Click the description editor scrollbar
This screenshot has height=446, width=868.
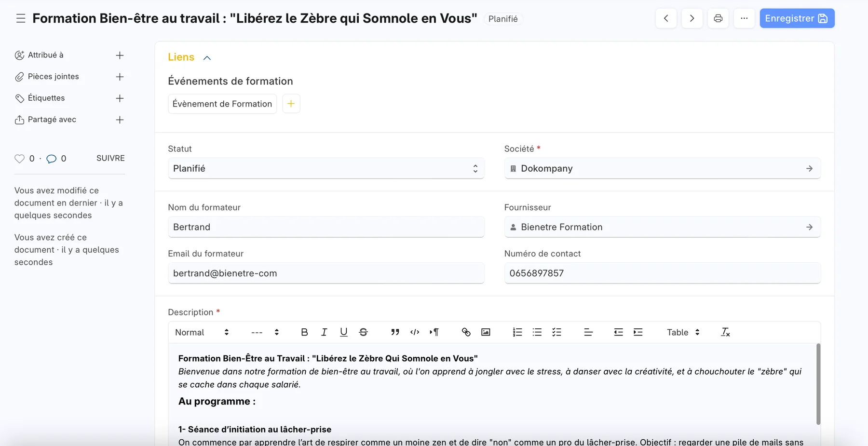pos(818,384)
